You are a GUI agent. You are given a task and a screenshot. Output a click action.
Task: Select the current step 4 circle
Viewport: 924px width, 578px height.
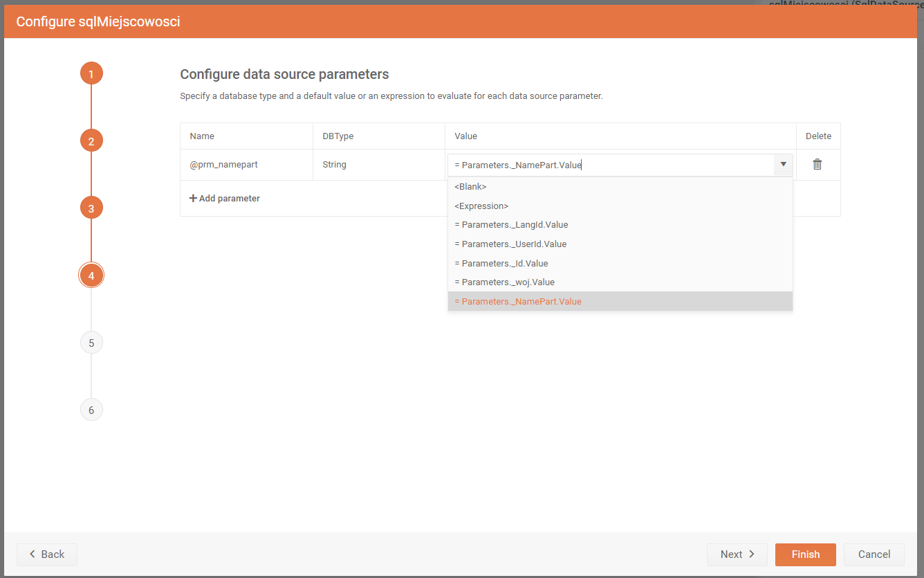[x=91, y=276]
